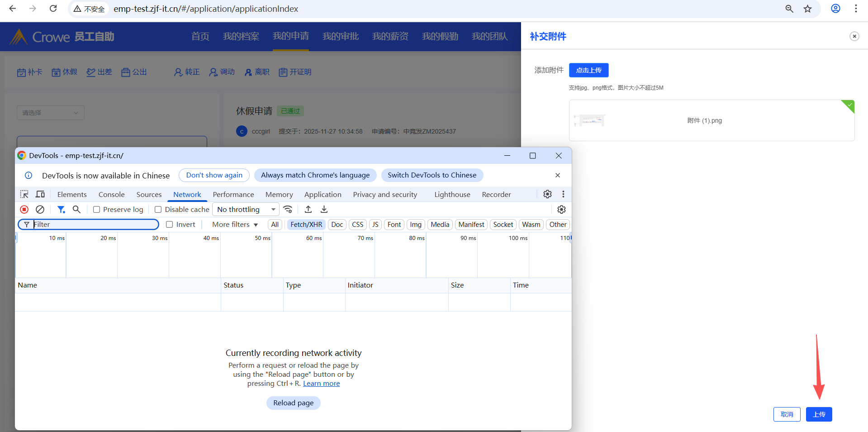Screen dimensions: 868x432
Task: Toggle the device toolbar icon
Action: 40,194
